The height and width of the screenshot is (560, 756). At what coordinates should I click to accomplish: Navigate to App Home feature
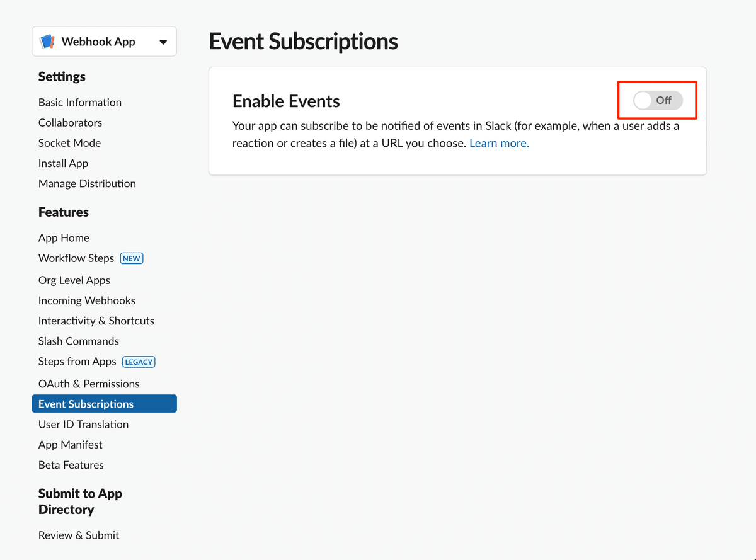click(64, 237)
